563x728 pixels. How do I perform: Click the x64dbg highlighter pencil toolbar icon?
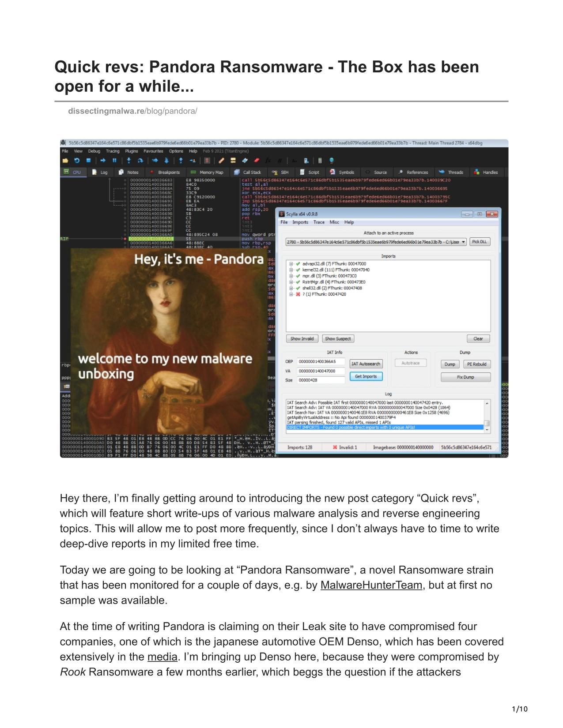pyautogui.click(x=222, y=161)
